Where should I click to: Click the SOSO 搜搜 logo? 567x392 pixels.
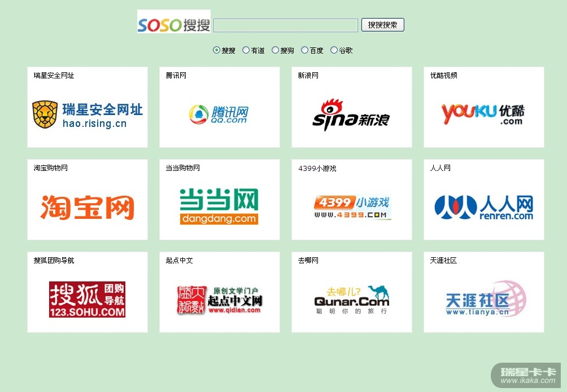[173, 21]
